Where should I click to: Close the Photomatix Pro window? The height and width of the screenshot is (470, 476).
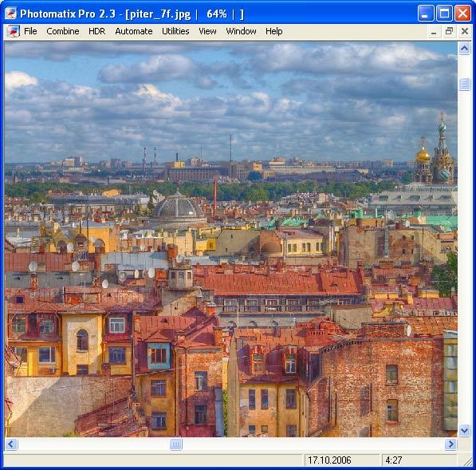pyautogui.click(x=462, y=14)
